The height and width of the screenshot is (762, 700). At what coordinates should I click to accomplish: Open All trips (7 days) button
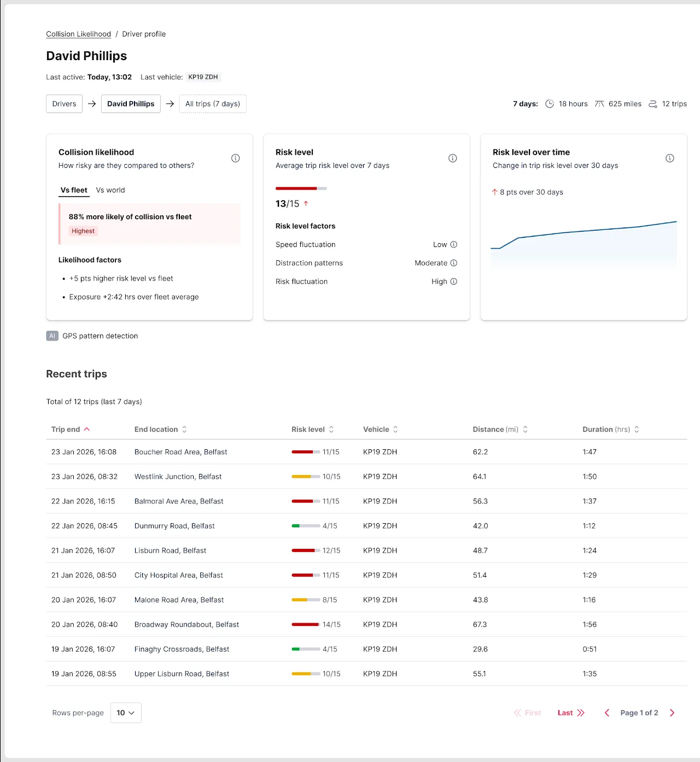pyautogui.click(x=213, y=104)
